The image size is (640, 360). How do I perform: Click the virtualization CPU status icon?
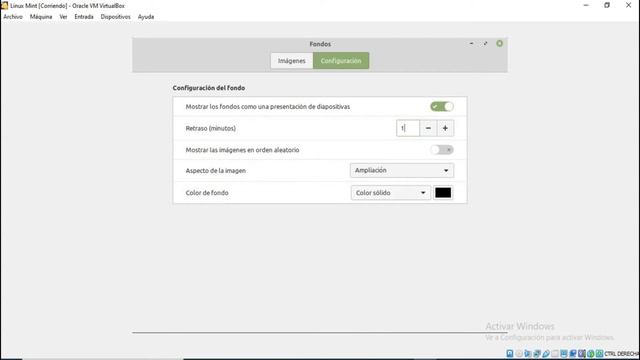click(x=581, y=353)
